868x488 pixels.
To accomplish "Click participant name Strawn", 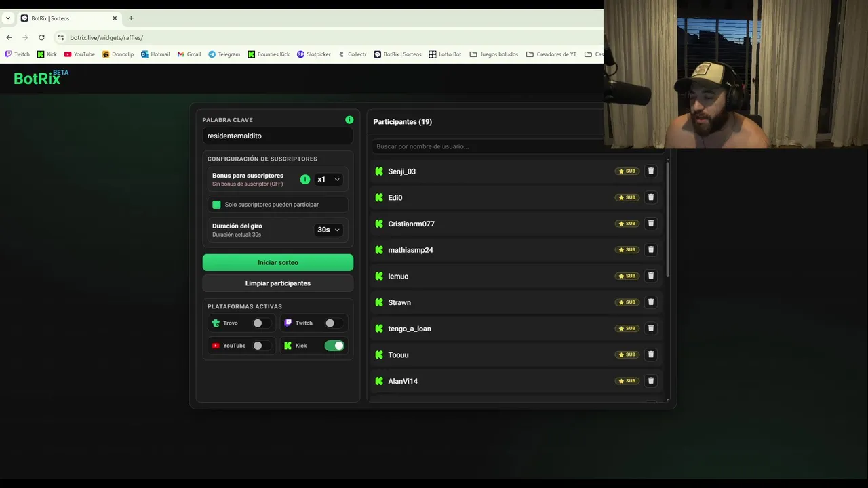I will coord(399,302).
